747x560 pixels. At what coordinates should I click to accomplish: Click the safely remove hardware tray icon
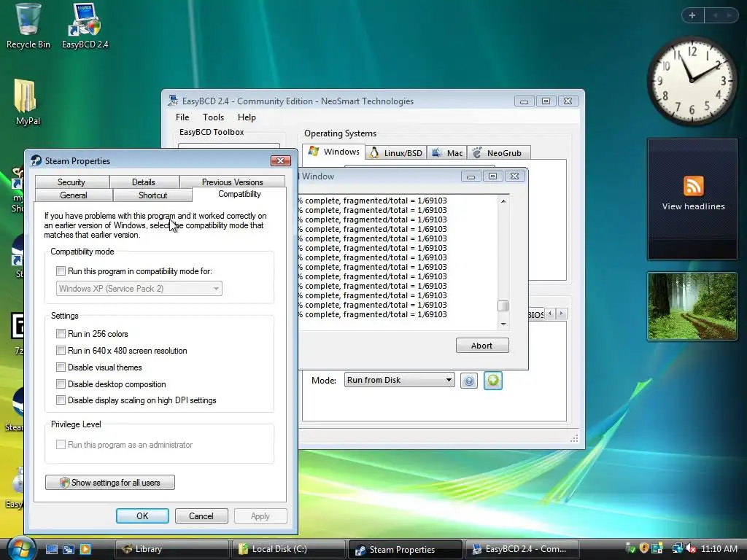[630, 548]
